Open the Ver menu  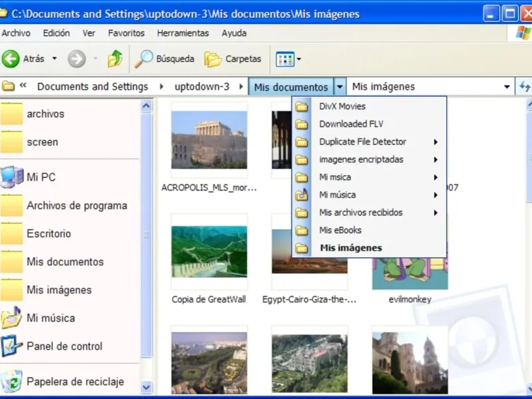click(x=89, y=33)
